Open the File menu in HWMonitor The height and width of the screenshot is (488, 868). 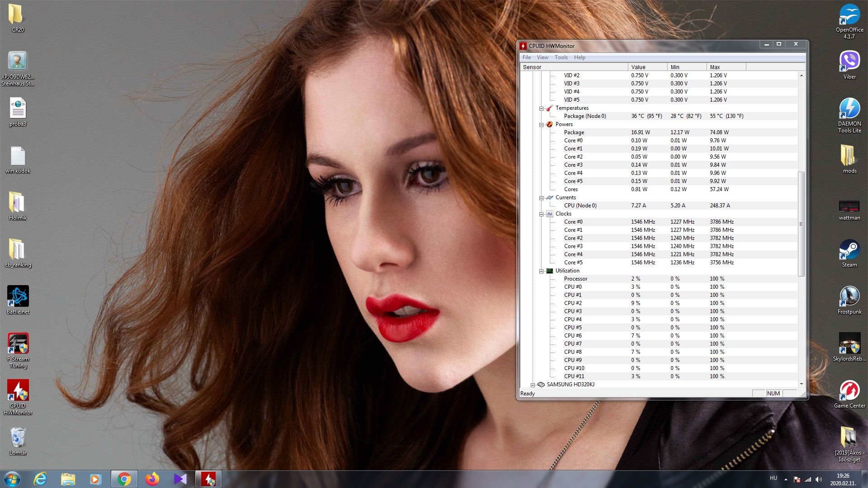tap(527, 57)
